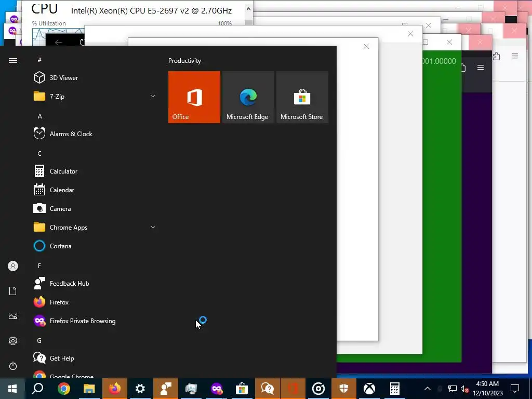Open File Explorer from taskbar
Screen dimensions: 532x399
[x=89, y=389]
